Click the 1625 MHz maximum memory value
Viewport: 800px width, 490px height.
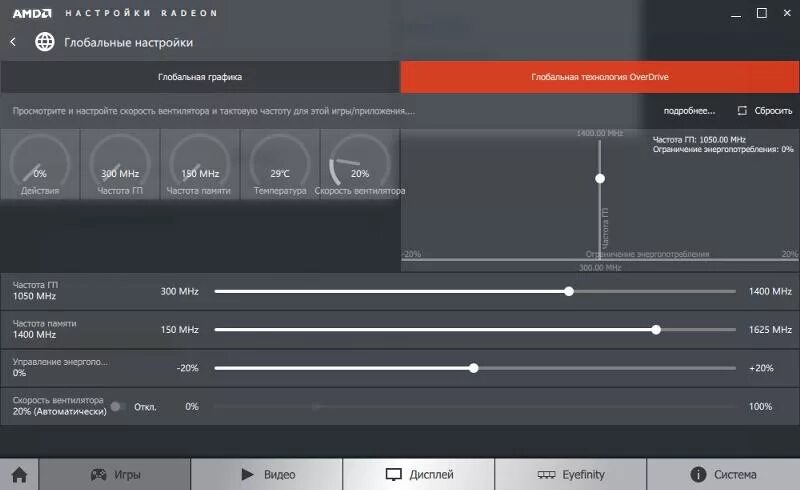[x=770, y=330]
